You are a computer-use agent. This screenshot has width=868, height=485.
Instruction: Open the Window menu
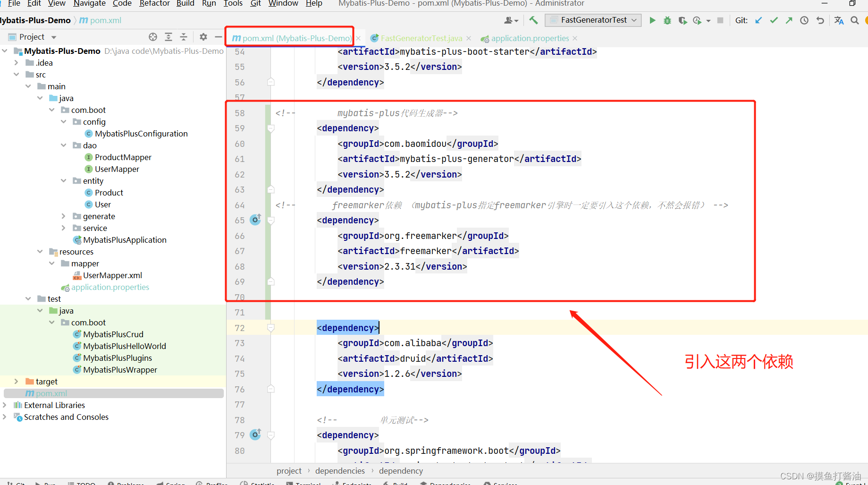pos(283,3)
